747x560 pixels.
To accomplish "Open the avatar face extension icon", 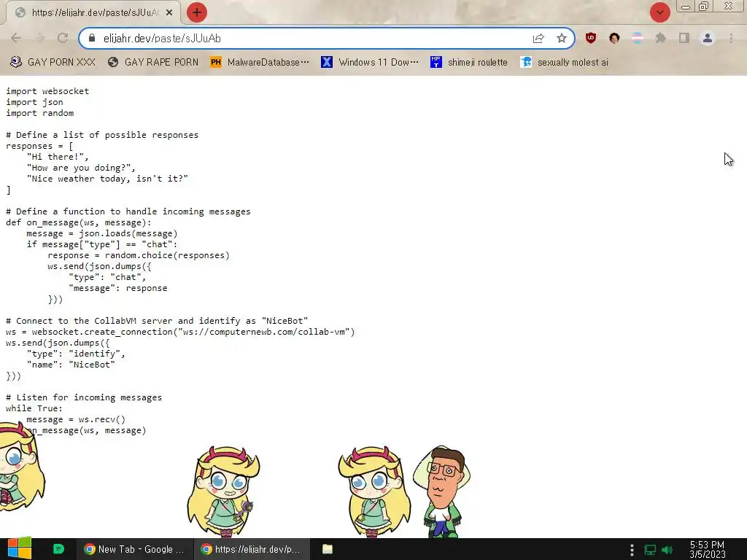I will [614, 38].
